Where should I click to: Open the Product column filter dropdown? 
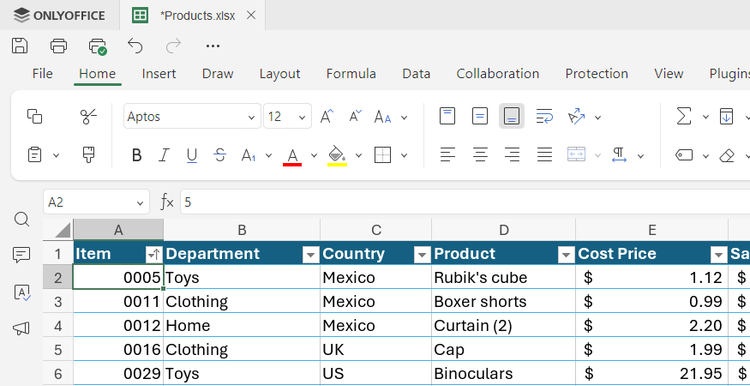tap(566, 255)
